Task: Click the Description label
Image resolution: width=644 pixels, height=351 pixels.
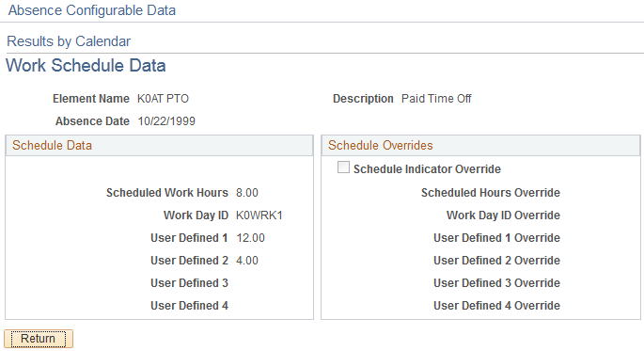Action: (363, 99)
